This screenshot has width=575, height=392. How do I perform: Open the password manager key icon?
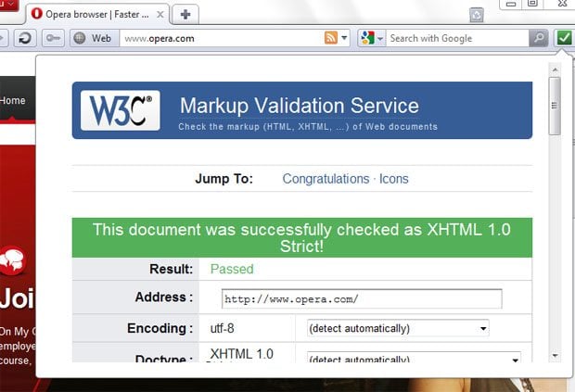coord(53,38)
